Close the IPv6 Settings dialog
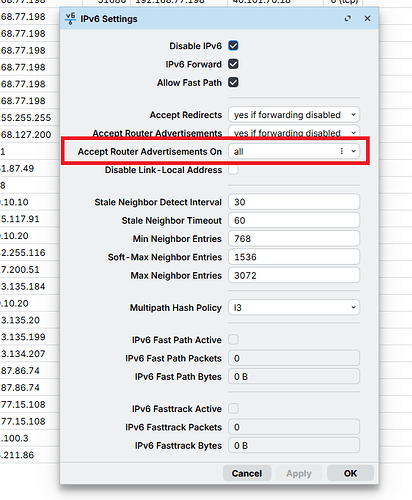This screenshot has width=412, height=500. (x=367, y=19)
